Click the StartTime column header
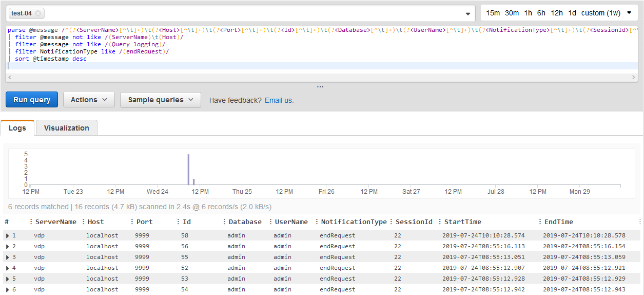This screenshot has height=295, width=644. (x=463, y=222)
